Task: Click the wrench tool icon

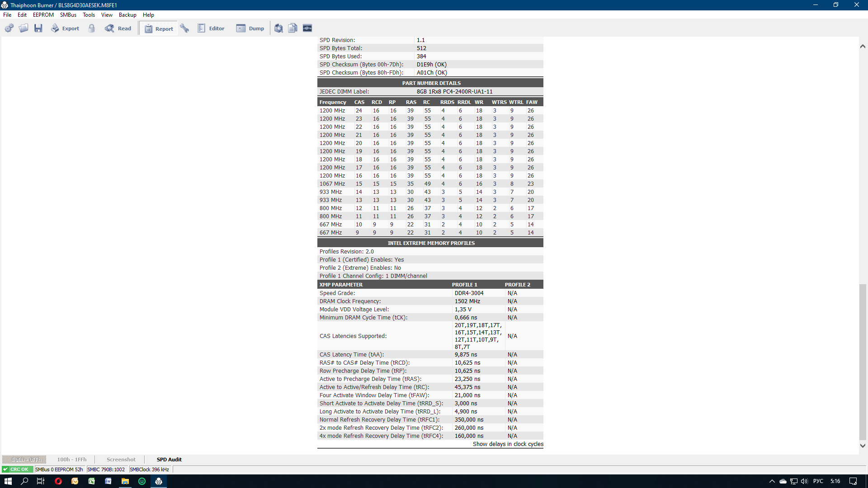Action: click(184, 28)
